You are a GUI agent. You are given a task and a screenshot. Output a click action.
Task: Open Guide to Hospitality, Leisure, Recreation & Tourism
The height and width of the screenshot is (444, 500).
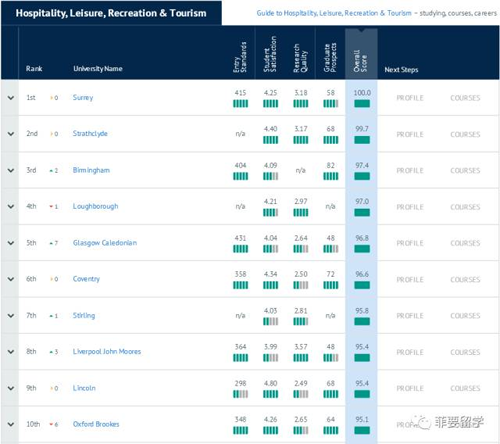pos(334,13)
